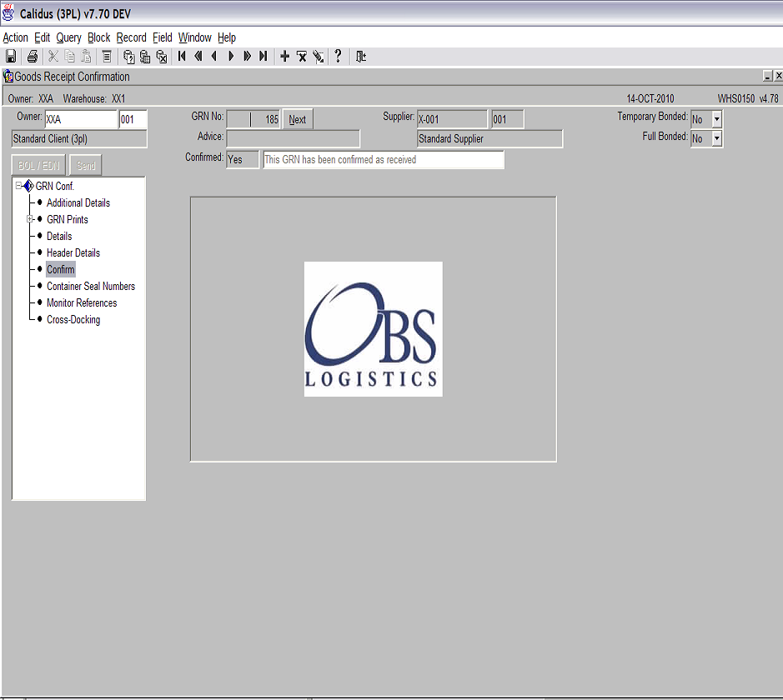Click the Owner 001 field
The height and width of the screenshot is (700, 783).
[x=133, y=119]
